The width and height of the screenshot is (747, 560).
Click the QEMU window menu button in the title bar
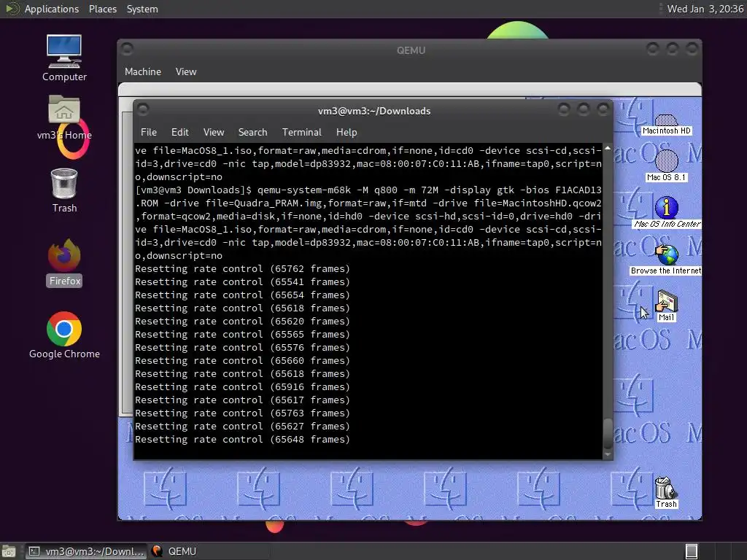click(127, 49)
